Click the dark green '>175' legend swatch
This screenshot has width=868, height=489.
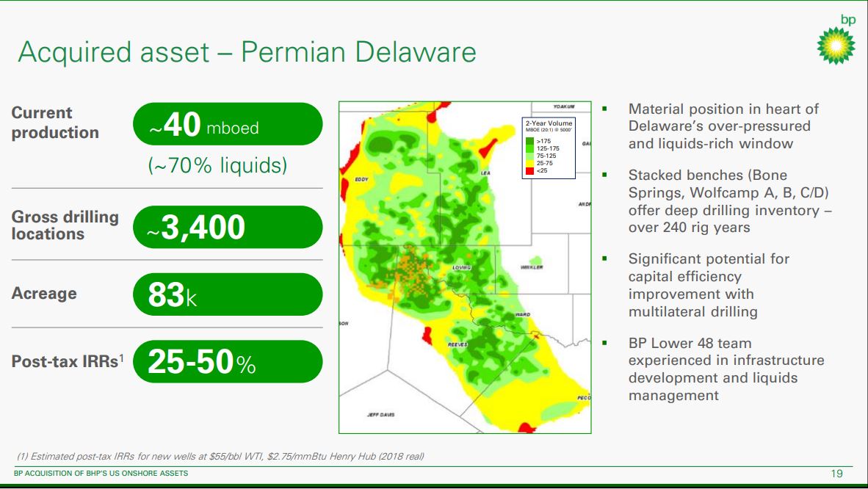[x=529, y=141]
